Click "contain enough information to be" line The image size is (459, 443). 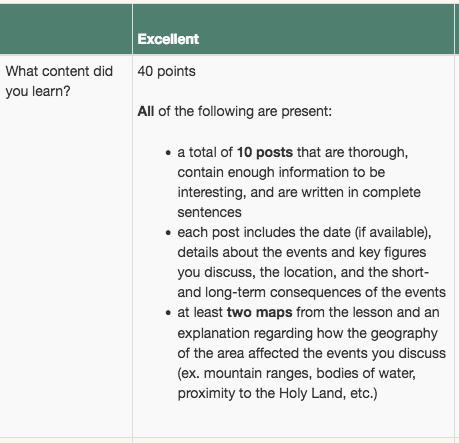281,172
